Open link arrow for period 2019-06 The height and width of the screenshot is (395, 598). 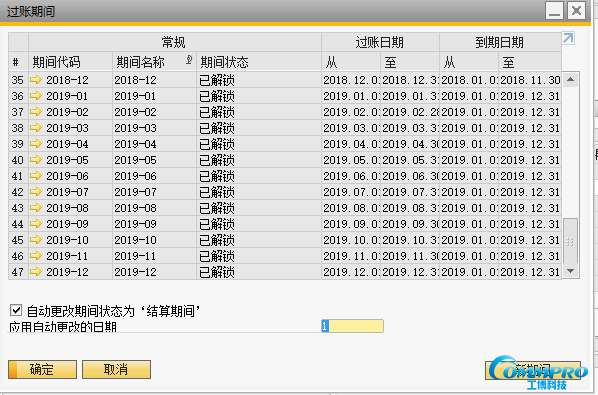click(36, 176)
